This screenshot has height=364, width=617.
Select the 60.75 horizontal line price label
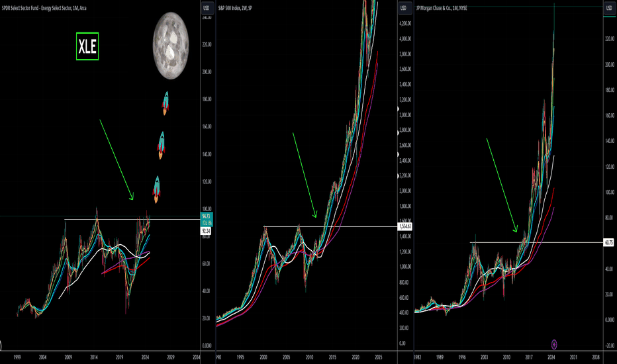(609, 242)
